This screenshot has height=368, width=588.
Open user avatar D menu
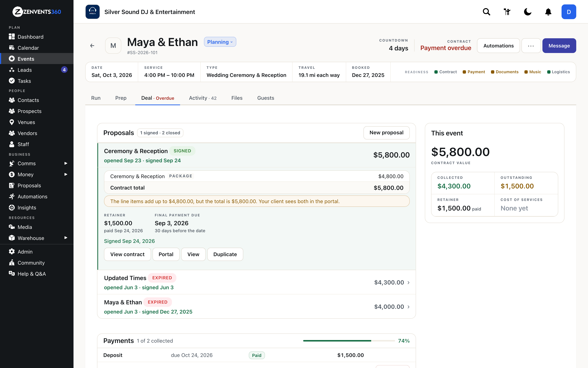point(569,12)
